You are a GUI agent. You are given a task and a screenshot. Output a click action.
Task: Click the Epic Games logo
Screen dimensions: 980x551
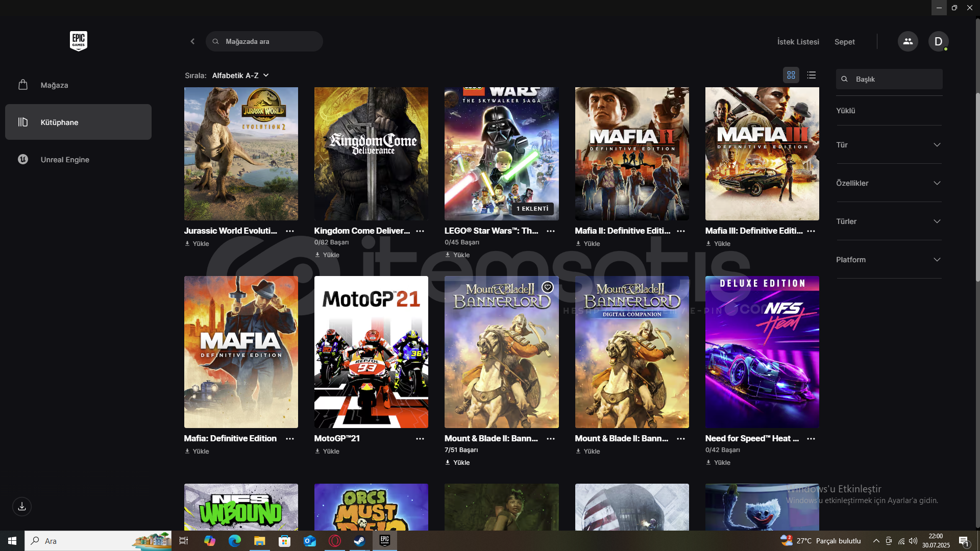tap(79, 41)
